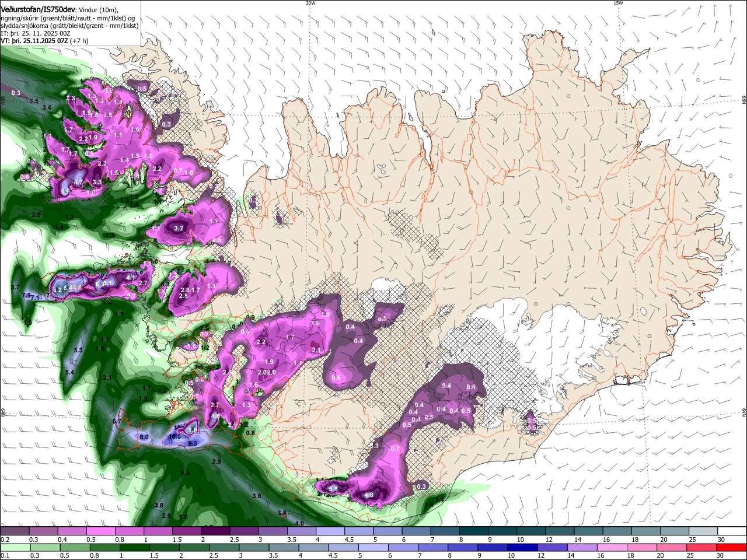
Task: Select the 4.7 snow value
Action: 78,182
